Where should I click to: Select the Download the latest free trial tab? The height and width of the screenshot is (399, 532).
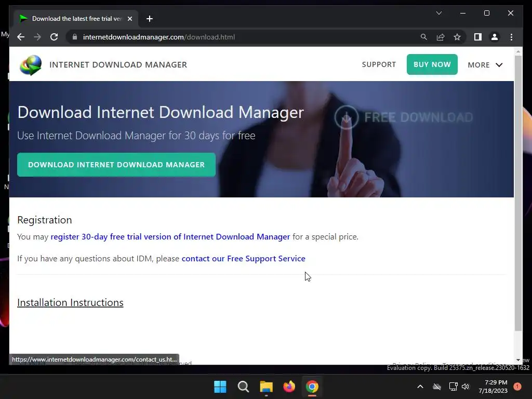pyautogui.click(x=76, y=19)
